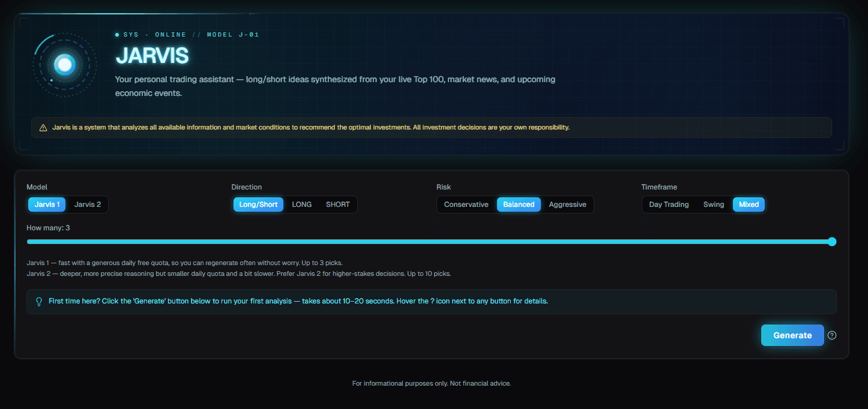Set direction to LONG only
Image resolution: width=868 pixels, height=409 pixels.
302,204
